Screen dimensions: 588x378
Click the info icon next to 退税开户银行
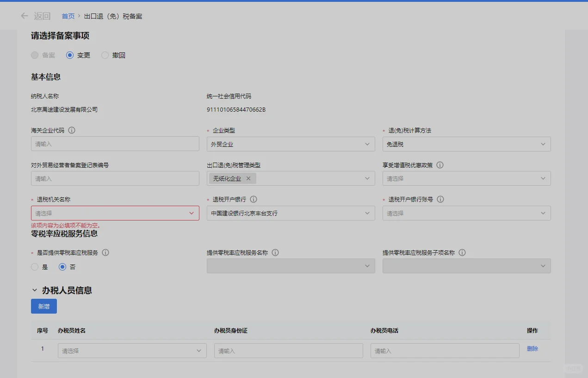[253, 199]
